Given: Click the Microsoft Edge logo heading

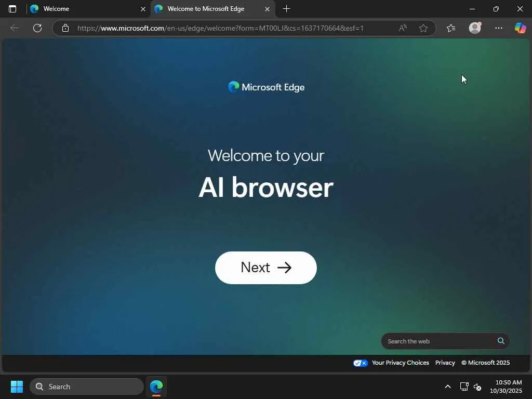Looking at the screenshot, I should (267, 87).
